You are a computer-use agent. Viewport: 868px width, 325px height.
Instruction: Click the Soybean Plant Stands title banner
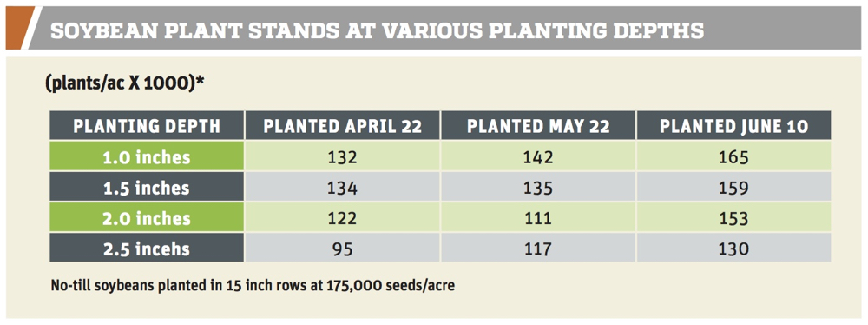(433, 29)
